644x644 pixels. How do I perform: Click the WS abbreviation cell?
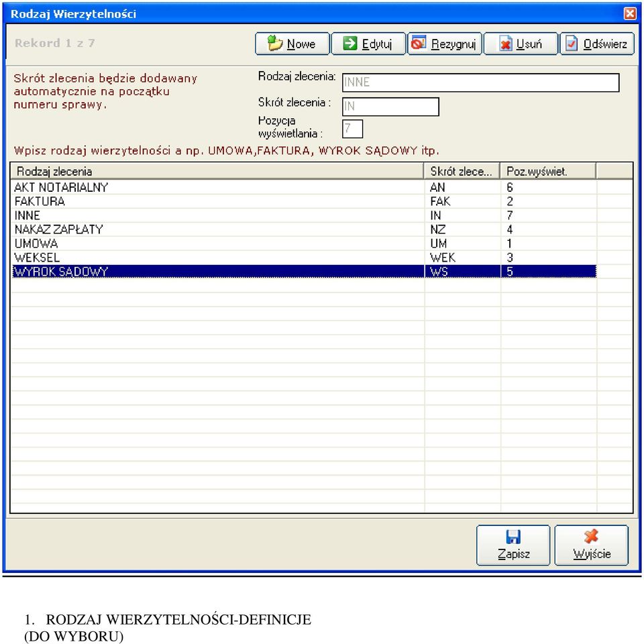462,272
